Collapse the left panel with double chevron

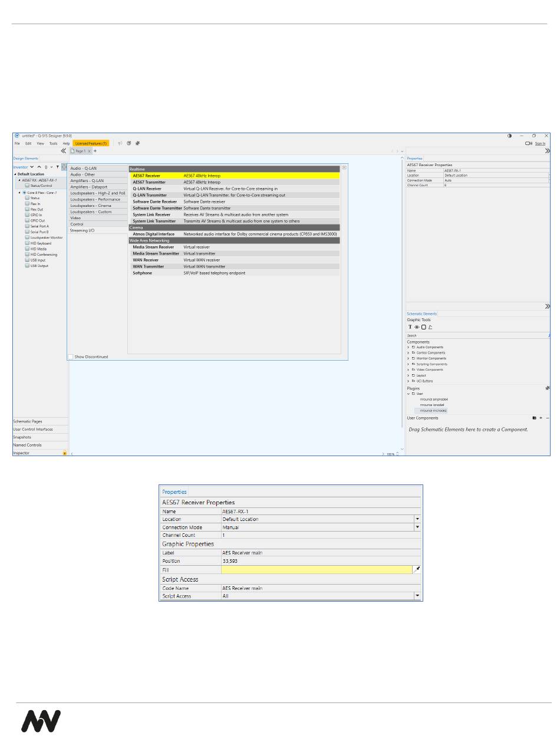click(64, 151)
